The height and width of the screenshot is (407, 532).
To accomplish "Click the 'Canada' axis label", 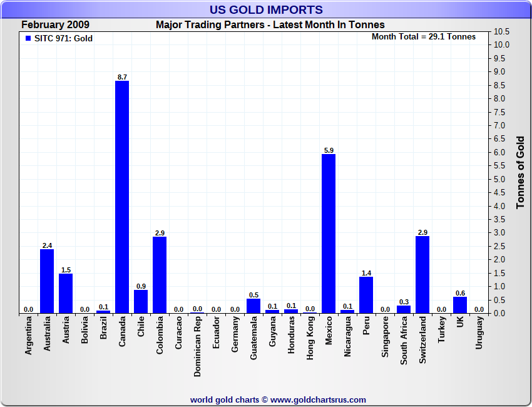I will tap(122, 331).
